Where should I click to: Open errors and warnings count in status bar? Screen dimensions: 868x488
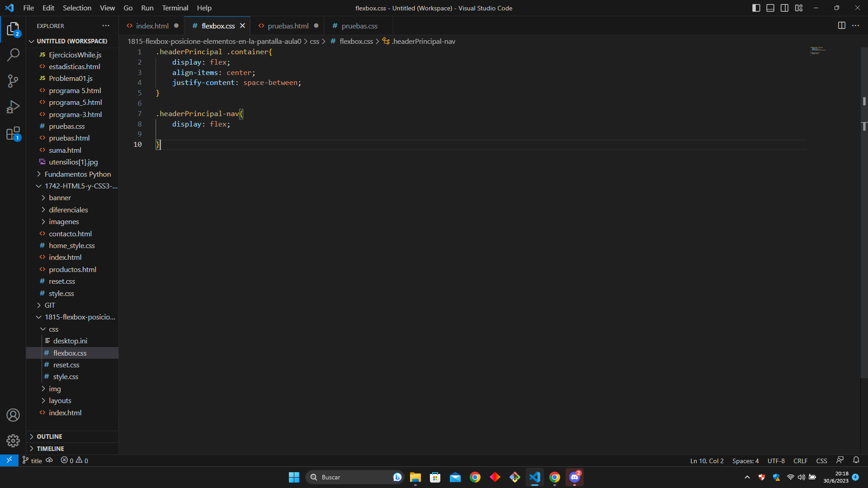click(x=75, y=460)
